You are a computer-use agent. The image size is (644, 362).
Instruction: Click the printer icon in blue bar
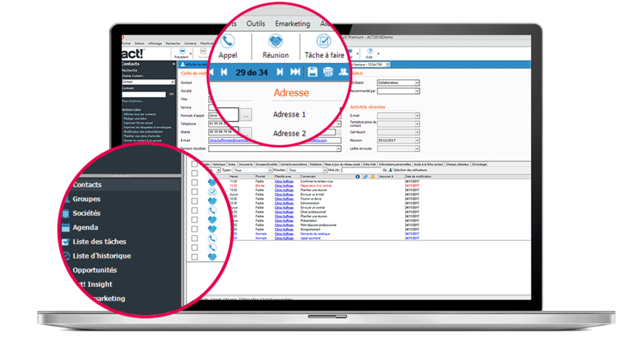(x=328, y=72)
